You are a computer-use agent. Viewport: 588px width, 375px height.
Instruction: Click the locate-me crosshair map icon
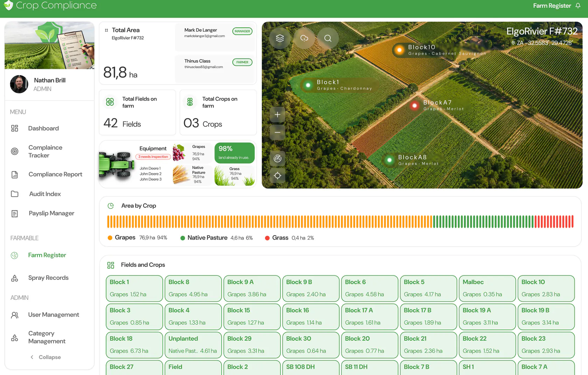[x=278, y=176]
